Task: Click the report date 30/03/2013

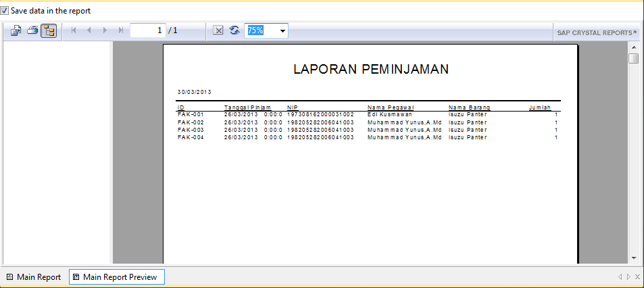Action: (x=194, y=92)
